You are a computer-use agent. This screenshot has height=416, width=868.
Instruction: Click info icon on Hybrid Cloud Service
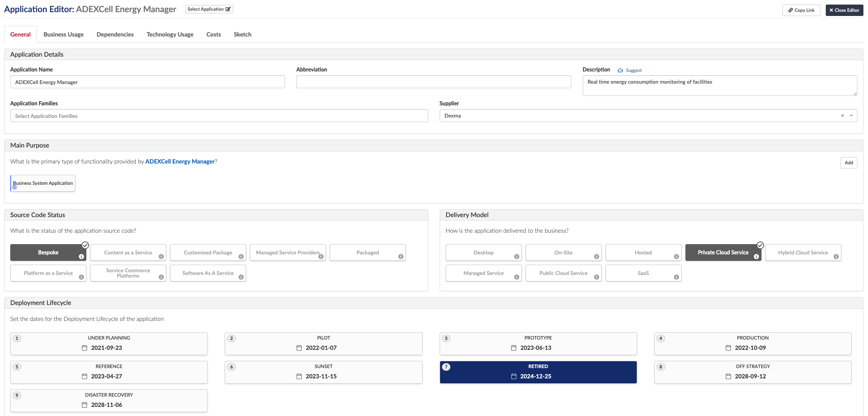tap(836, 257)
